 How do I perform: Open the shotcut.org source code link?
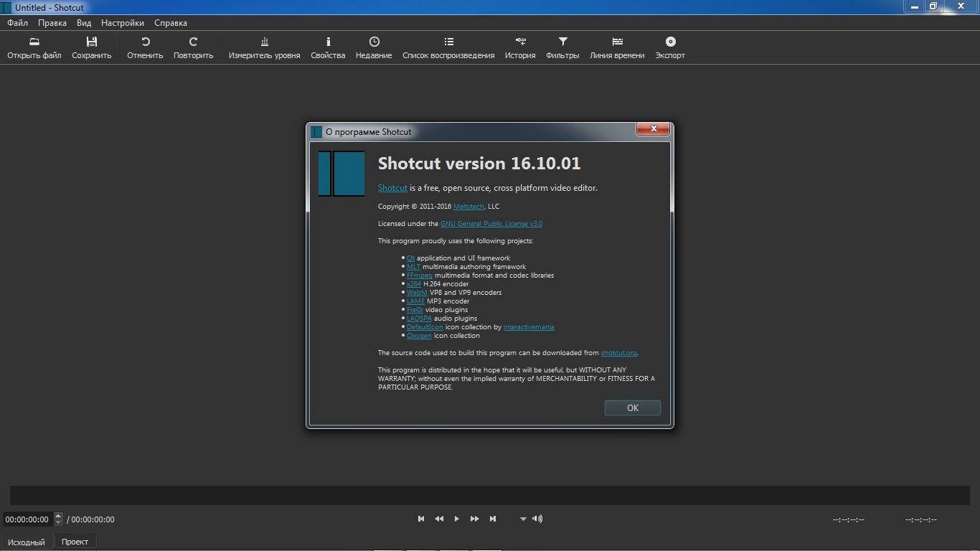619,353
